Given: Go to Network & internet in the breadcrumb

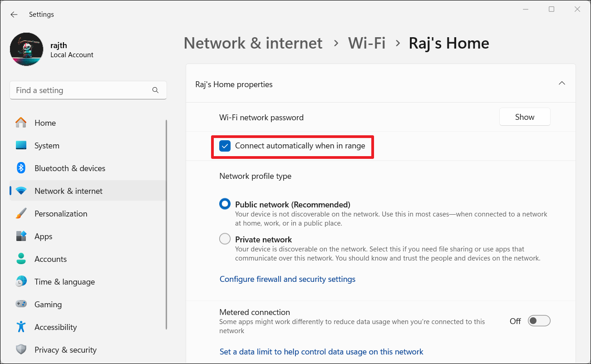Looking at the screenshot, I should click(x=253, y=43).
